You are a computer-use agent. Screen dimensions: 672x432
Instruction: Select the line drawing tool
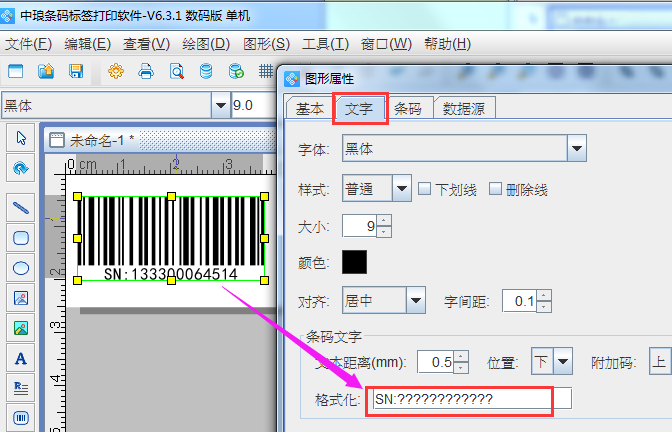coord(20,207)
